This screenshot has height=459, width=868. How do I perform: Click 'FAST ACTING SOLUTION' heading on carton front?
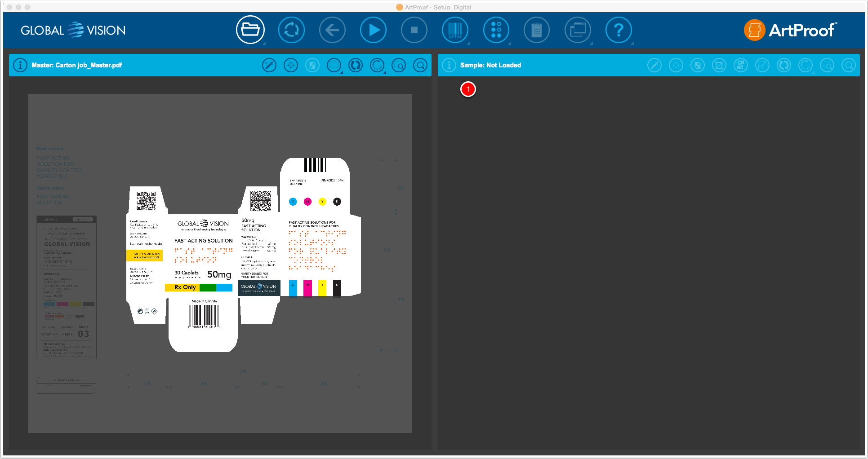coord(204,241)
